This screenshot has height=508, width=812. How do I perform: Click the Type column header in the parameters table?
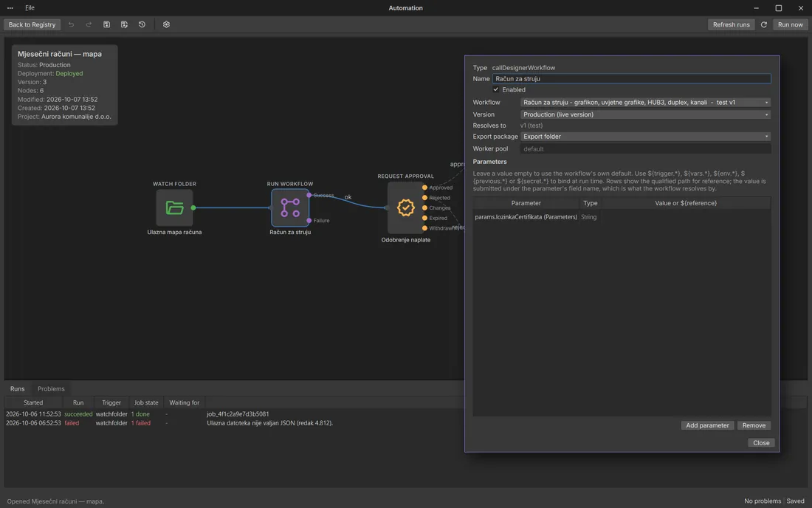point(590,203)
